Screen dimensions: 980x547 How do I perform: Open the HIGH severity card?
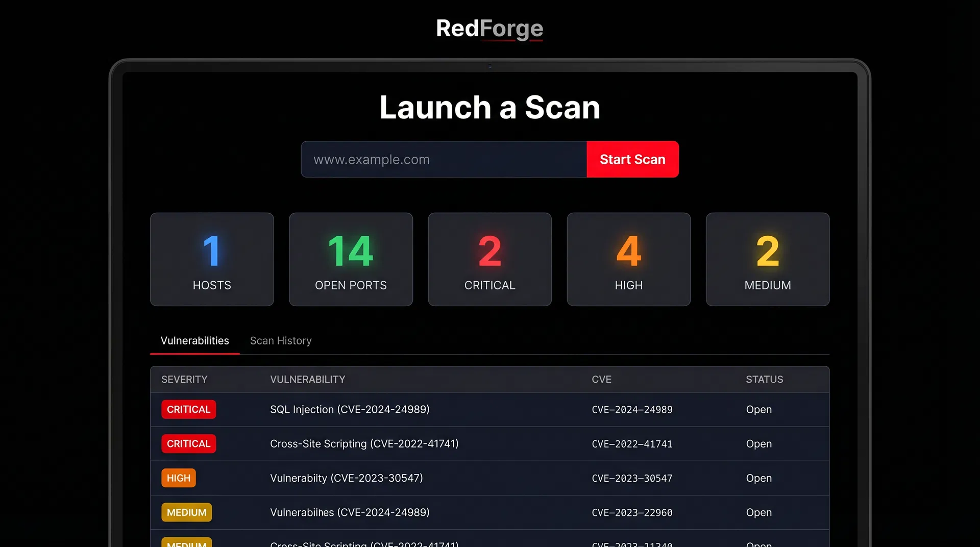(x=628, y=259)
